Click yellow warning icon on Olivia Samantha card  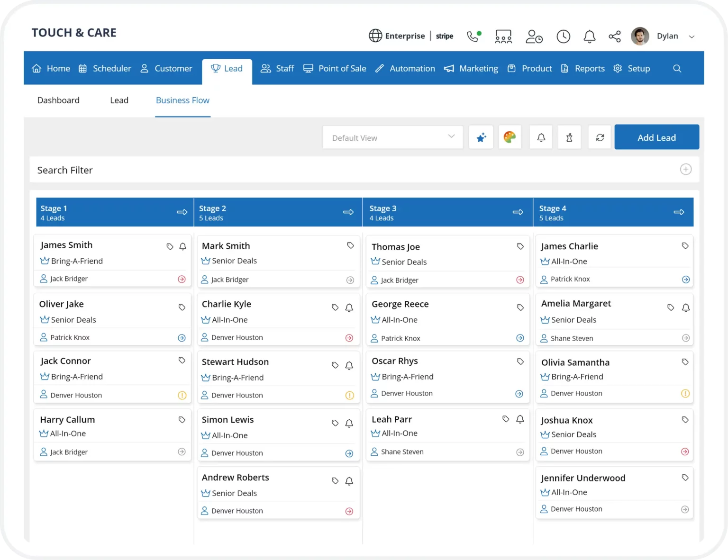click(685, 393)
